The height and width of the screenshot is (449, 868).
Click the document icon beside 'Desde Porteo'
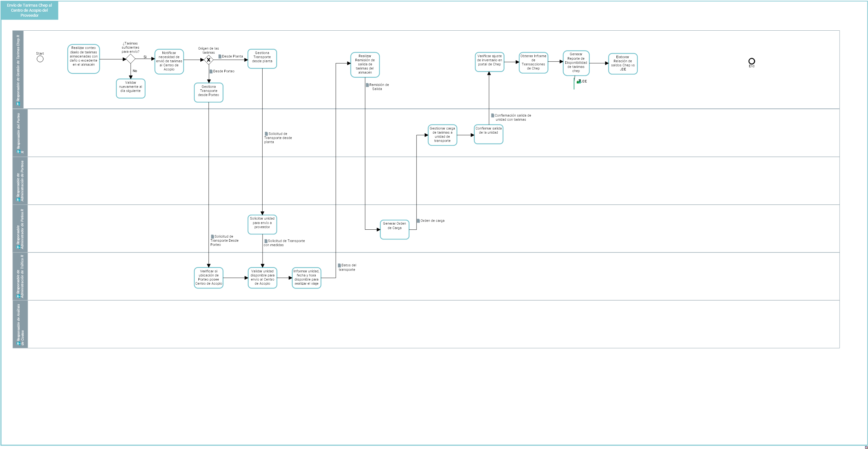211,71
